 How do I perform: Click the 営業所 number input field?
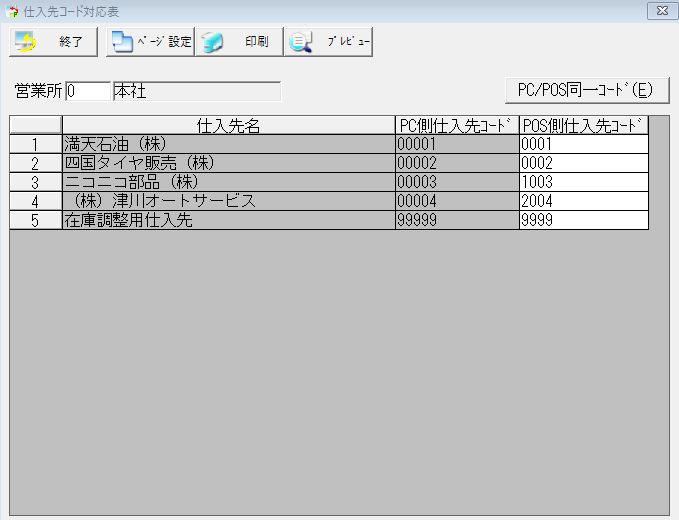click(x=88, y=91)
